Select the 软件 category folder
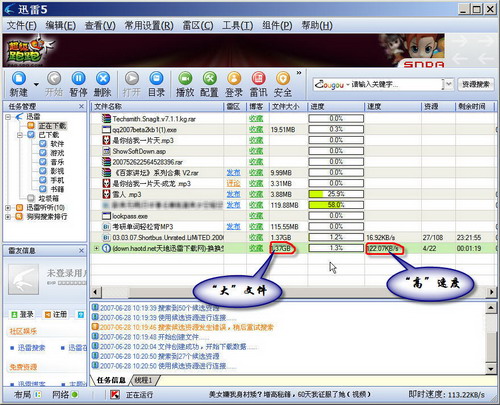This screenshot has height=405, width=500. click(57, 144)
